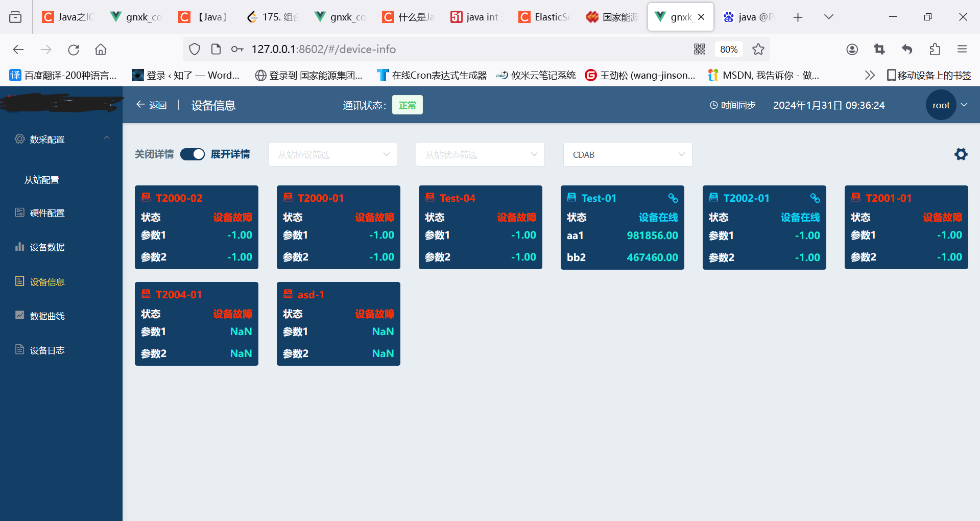Click the device icon on the T2001-01 card
980x521 pixels.
(856, 197)
